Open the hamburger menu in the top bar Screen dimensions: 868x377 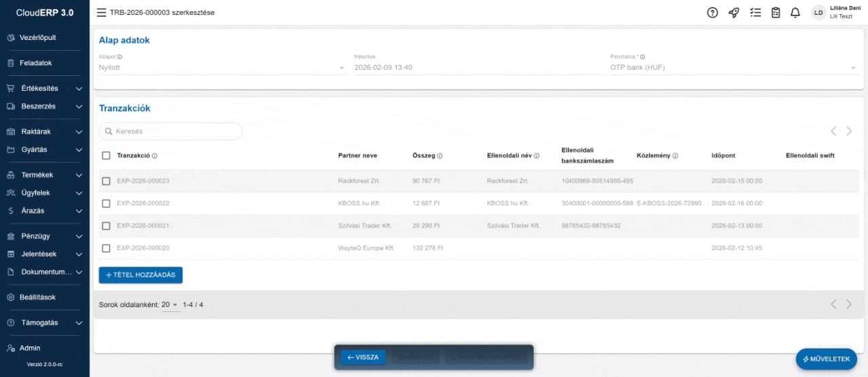pos(101,13)
